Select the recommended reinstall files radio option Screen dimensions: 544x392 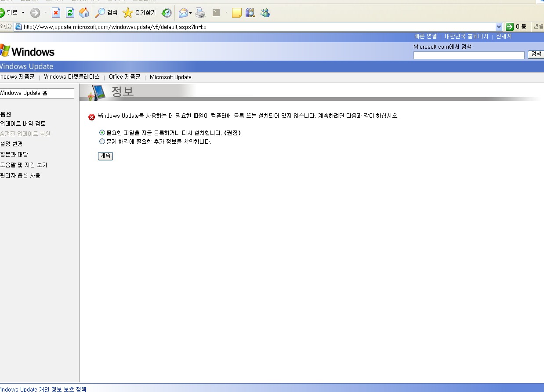pos(102,132)
